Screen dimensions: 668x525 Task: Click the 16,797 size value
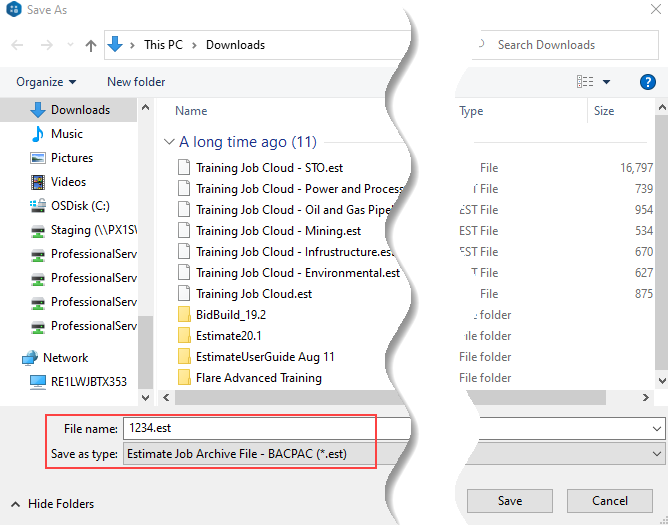[636, 168]
